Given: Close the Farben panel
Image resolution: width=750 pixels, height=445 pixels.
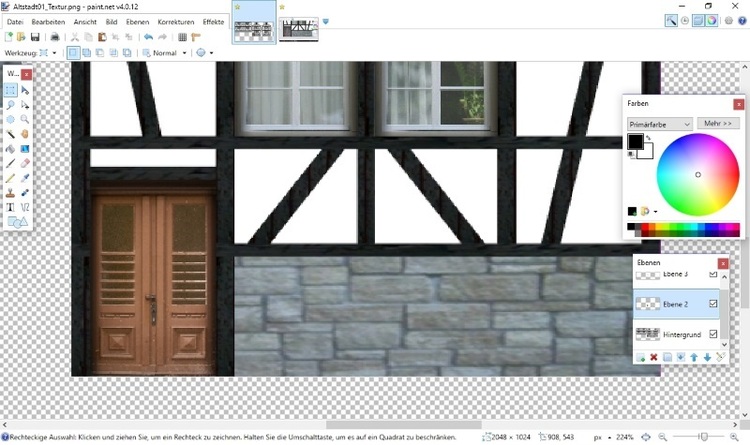Looking at the screenshot, I should click(x=738, y=103).
